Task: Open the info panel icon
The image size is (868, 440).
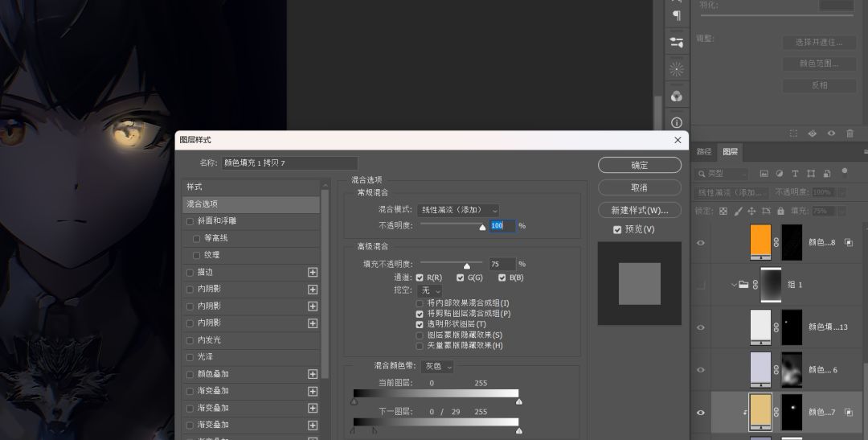Action: tap(677, 123)
